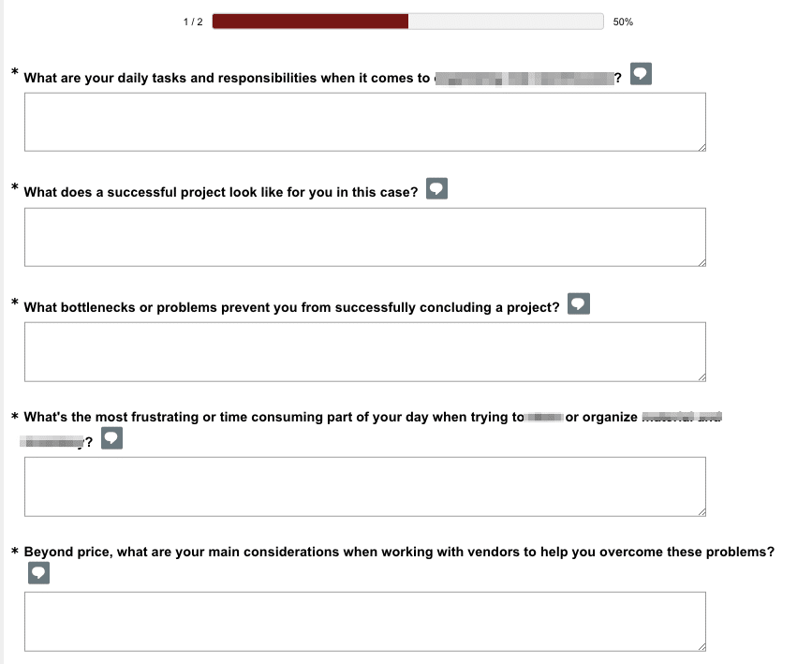
Task: Click the bottlenecks question text area
Action: point(364,350)
